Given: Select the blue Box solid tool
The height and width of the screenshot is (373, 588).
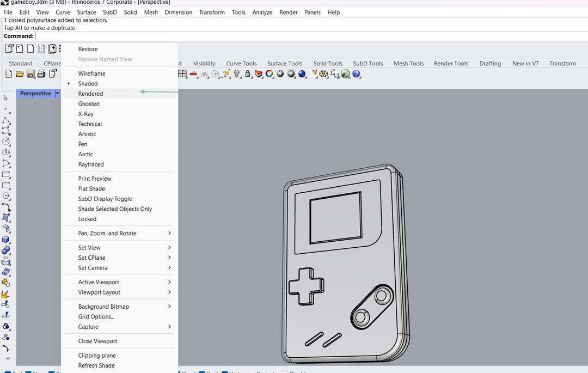Looking at the screenshot, I should 6,240.
